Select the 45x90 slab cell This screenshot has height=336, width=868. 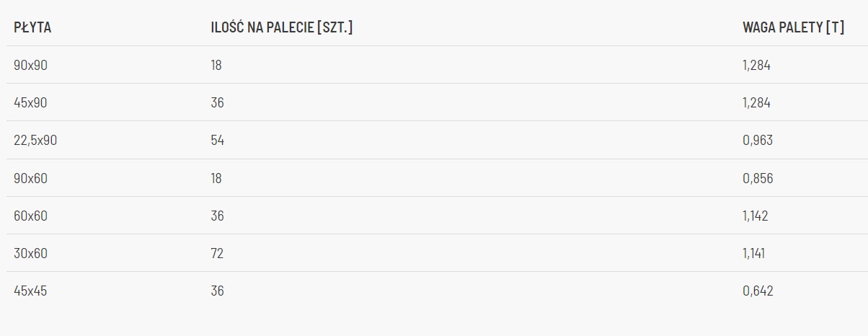click(30, 103)
